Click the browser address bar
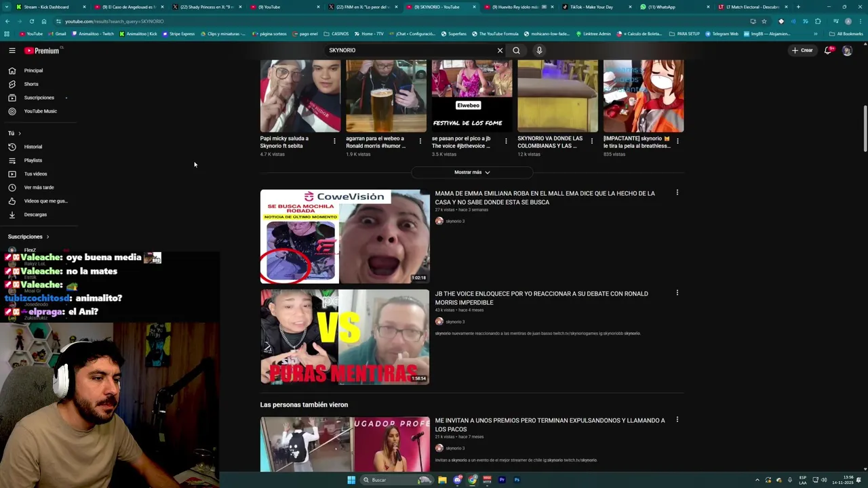Viewport: 868px width, 488px height. (400, 21)
